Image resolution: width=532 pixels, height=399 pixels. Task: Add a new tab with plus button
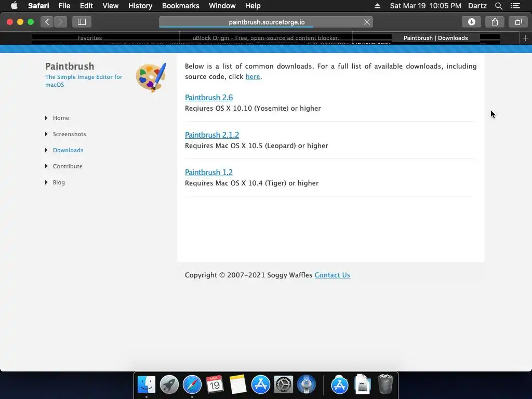point(525,38)
